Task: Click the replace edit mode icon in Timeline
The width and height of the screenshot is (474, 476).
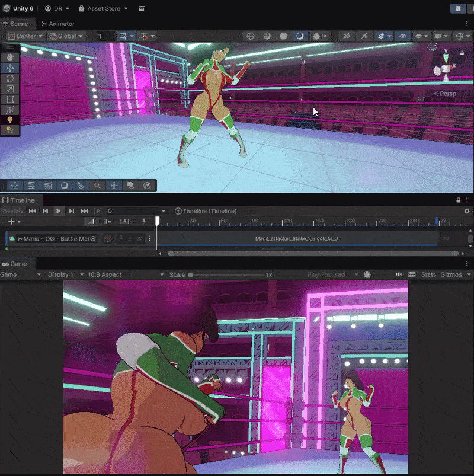Action: (x=124, y=221)
